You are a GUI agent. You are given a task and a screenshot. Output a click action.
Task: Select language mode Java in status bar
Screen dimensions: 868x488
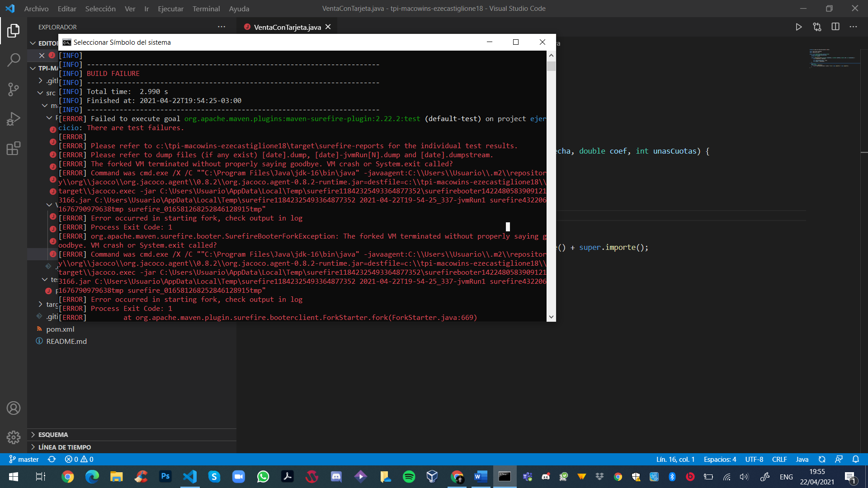[x=802, y=459]
